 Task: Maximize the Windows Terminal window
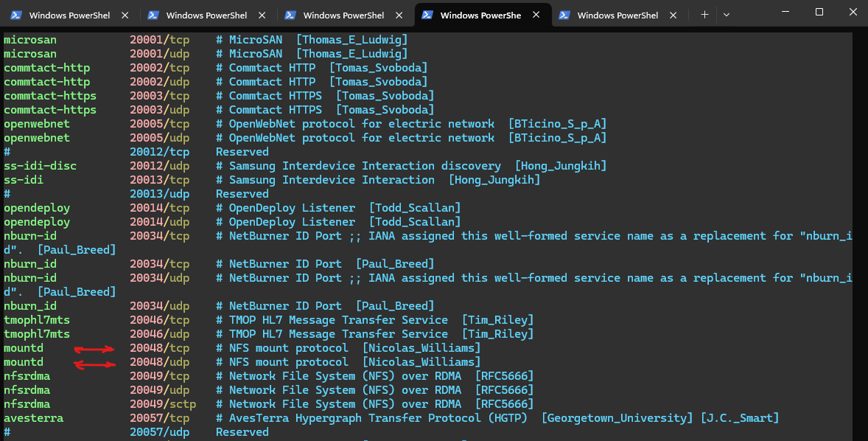(819, 12)
